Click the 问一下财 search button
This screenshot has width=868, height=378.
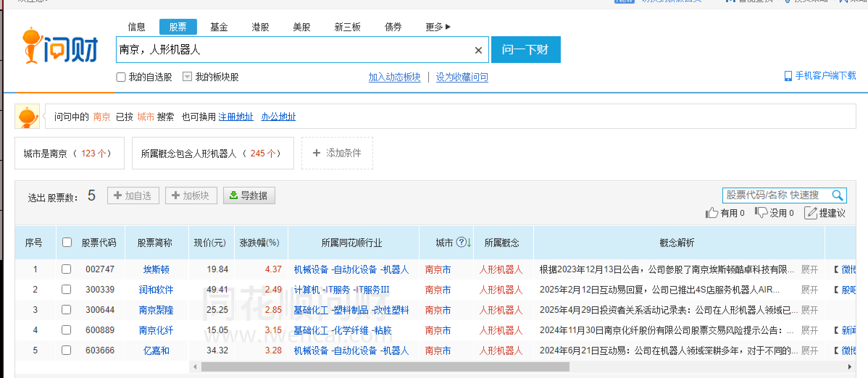coord(526,50)
